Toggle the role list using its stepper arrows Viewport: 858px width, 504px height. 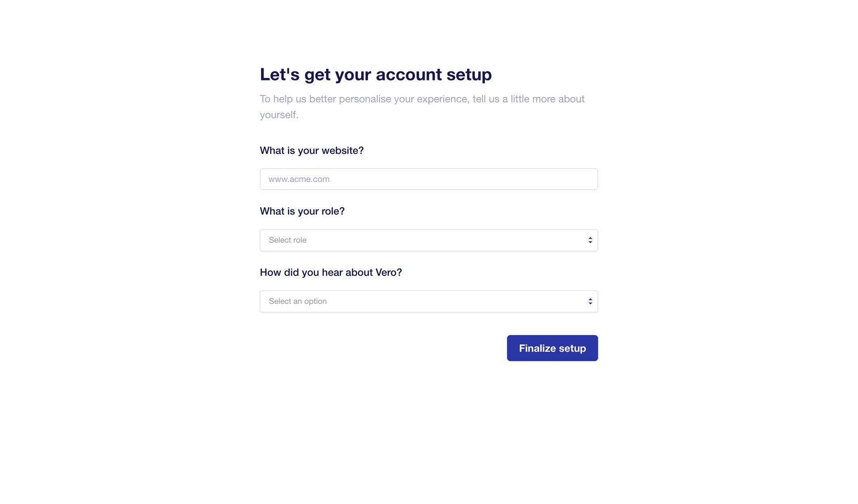pyautogui.click(x=590, y=240)
